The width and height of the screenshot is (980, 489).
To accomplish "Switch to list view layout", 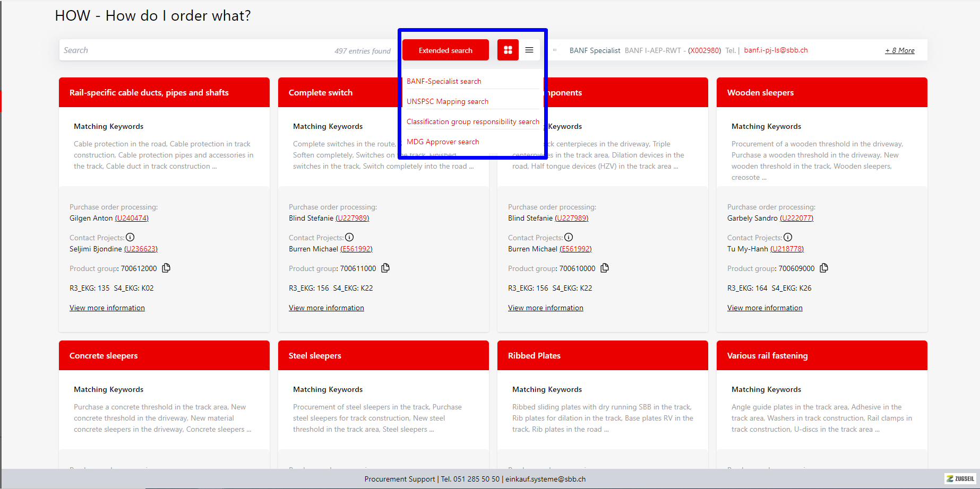I will tap(529, 50).
